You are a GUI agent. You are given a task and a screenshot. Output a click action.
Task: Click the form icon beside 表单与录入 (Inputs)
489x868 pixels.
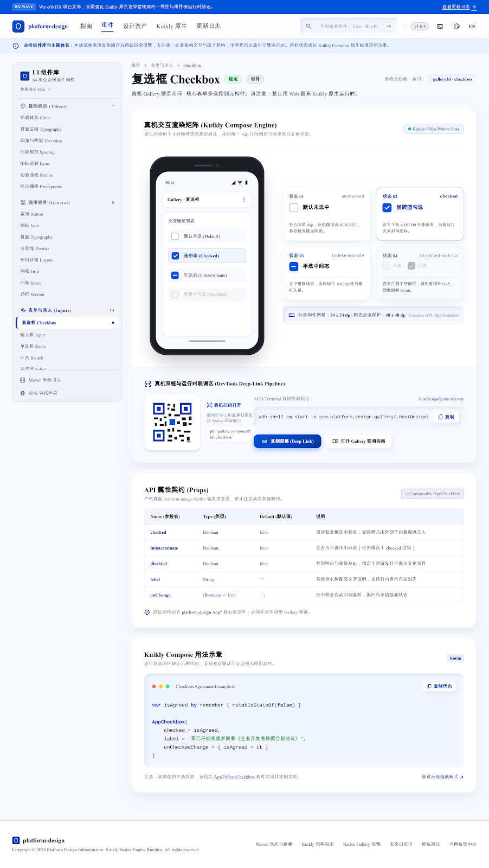point(23,310)
